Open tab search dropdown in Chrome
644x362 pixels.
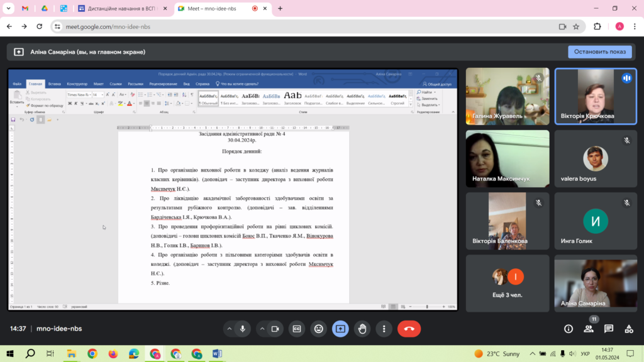coord(8,8)
